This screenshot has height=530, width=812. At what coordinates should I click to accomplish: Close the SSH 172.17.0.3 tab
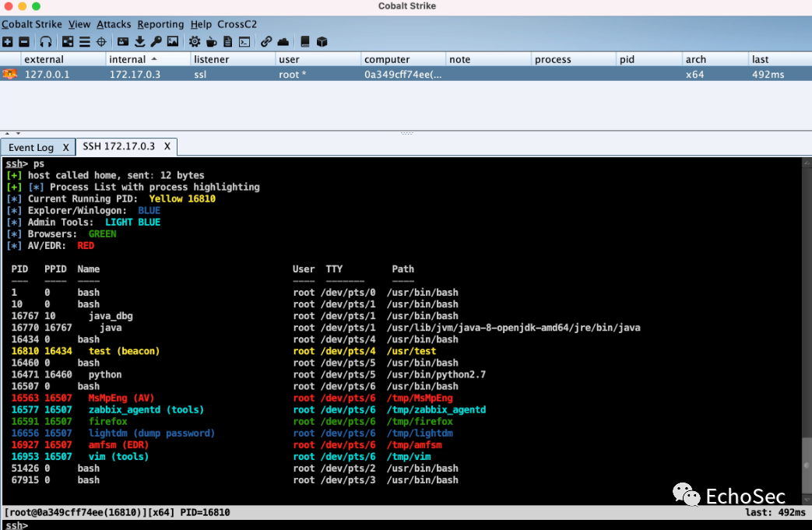click(167, 146)
